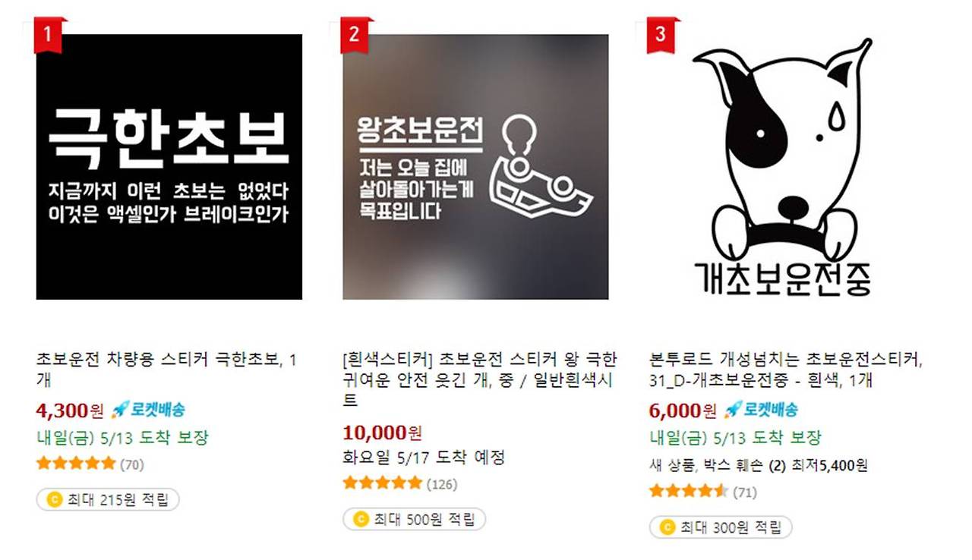Click the 로켓배송 rocket icon under 4,300원
The image size is (972, 560).
point(119,411)
